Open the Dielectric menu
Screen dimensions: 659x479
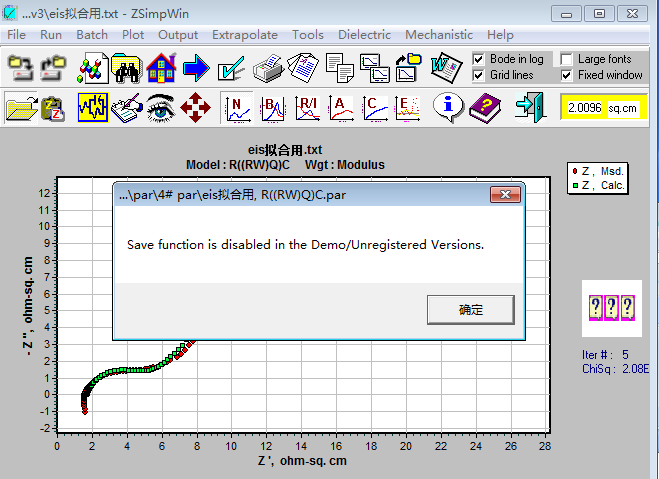tap(364, 35)
